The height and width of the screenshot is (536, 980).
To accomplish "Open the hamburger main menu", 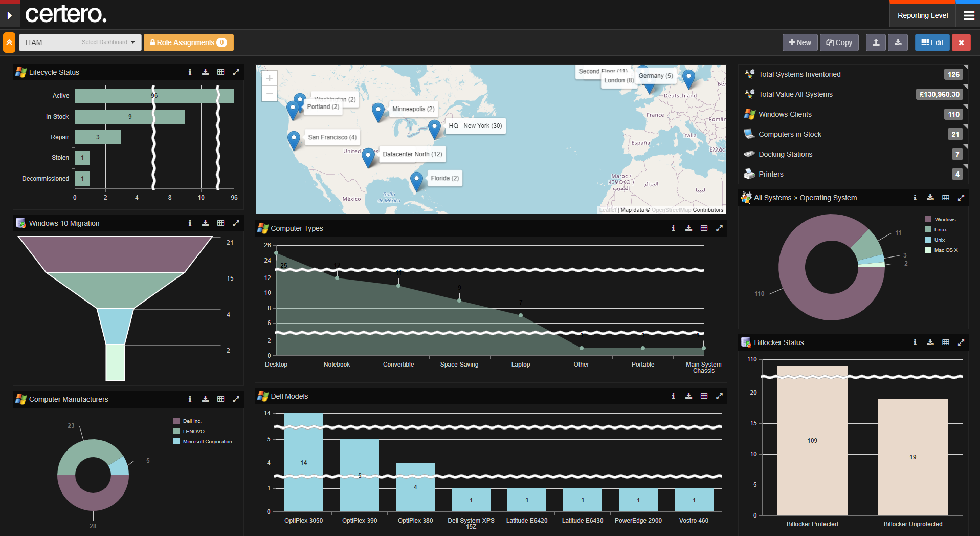I will [969, 15].
